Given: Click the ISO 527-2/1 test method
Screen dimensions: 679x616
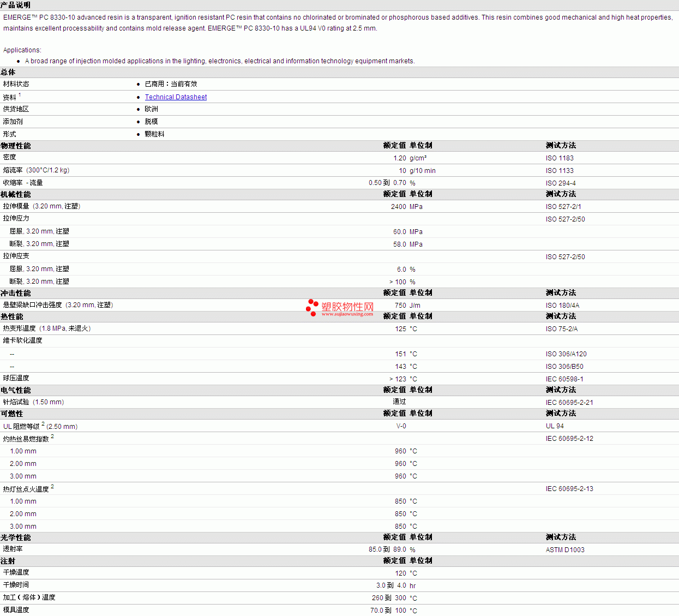Looking at the screenshot, I should [x=563, y=207].
